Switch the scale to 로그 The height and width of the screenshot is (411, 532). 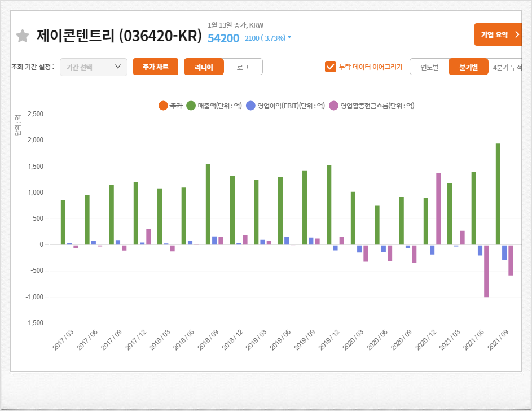pyautogui.click(x=243, y=67)
